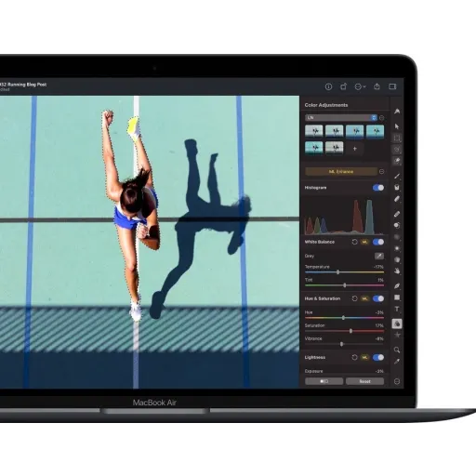Click the square-with-arrow icon in top toolbar
The height and width of the screenshot is (476, 476).
(x=343, y=86)
